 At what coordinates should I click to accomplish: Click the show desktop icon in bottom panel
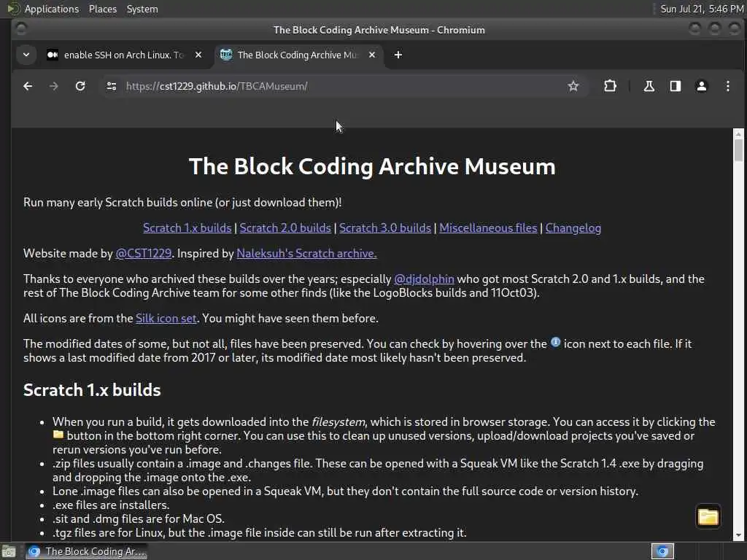(x=9, y=551)
